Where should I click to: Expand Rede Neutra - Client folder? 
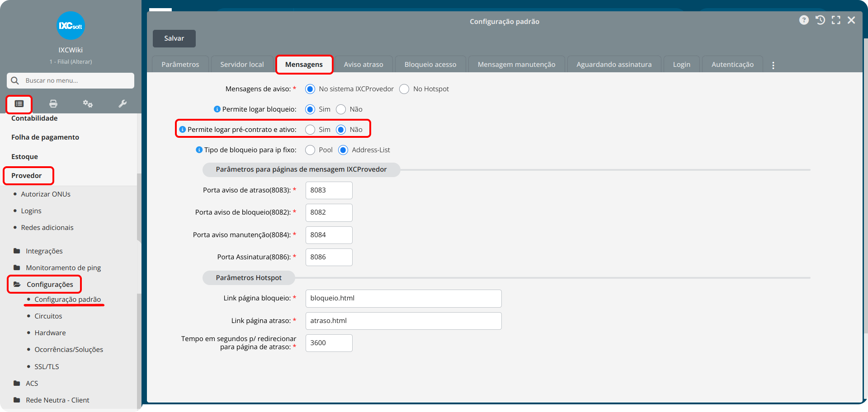(x=57, y=400)
